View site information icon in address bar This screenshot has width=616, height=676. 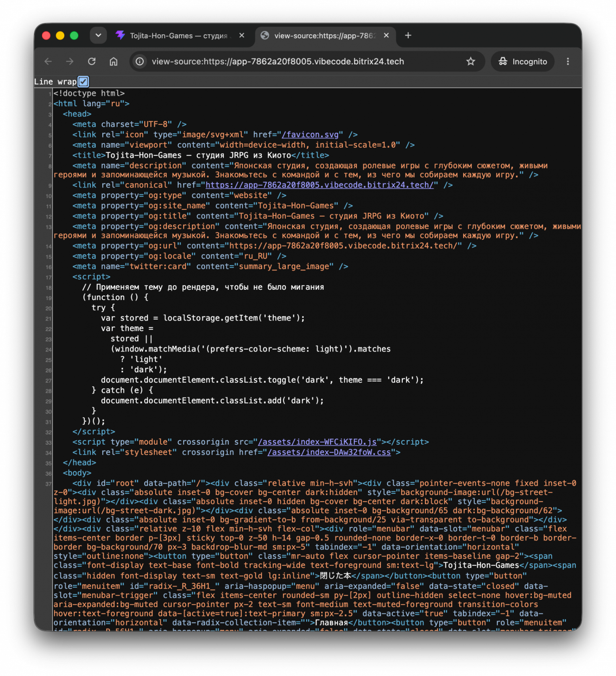140,62
